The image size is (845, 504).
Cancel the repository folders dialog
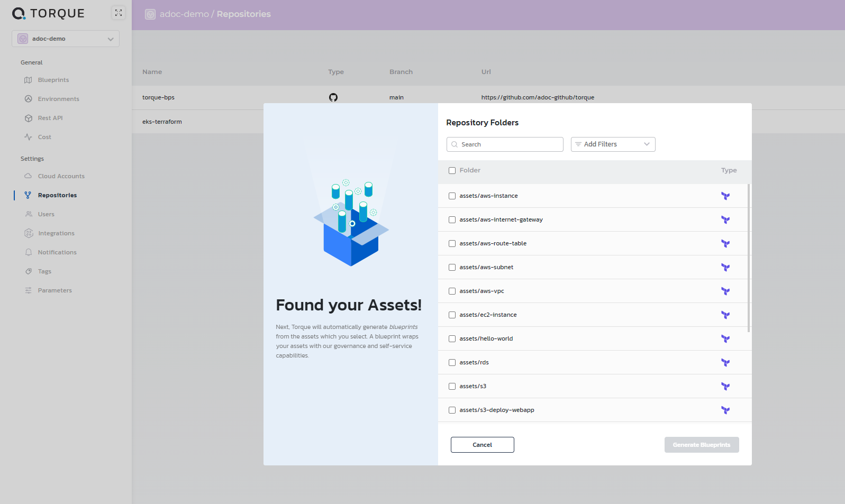[x=482, y=445]
